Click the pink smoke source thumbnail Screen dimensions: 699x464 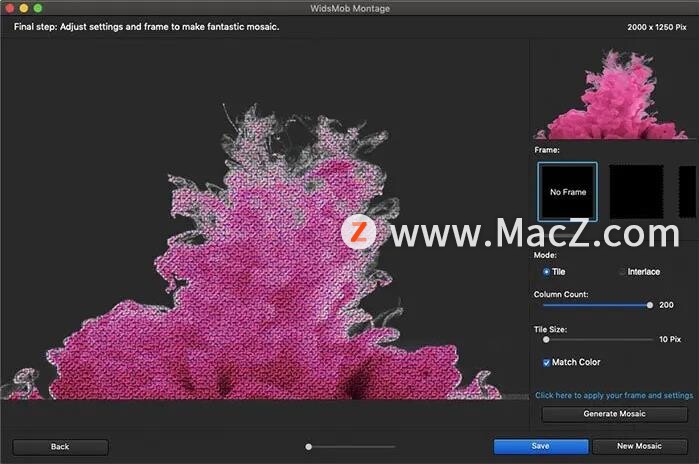[x=613, y=93]
